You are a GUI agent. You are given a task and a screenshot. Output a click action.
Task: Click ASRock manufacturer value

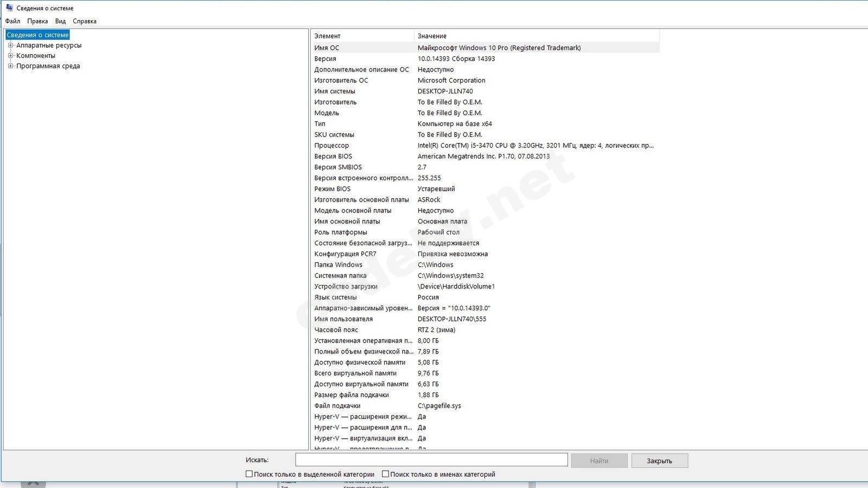[x=429, y=200]
